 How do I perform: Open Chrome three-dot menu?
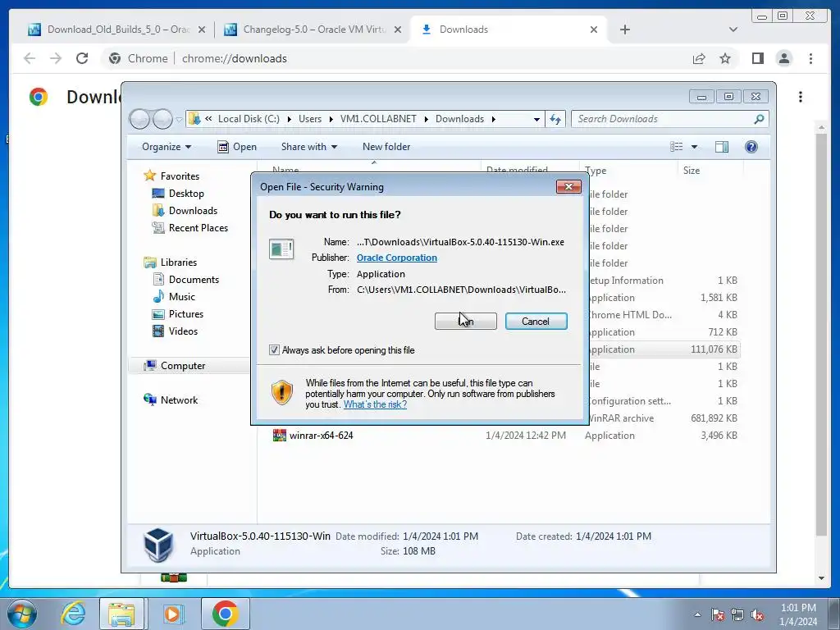pyautogui.click(x=810, y=58)
